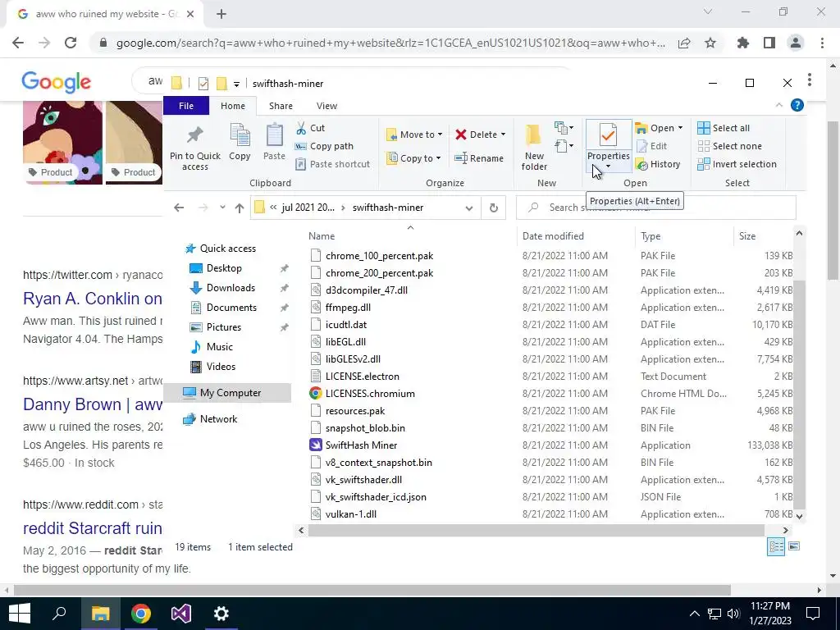
Task: Click the title bar Properties checkmark icon
Action: (x=203, y=84)
